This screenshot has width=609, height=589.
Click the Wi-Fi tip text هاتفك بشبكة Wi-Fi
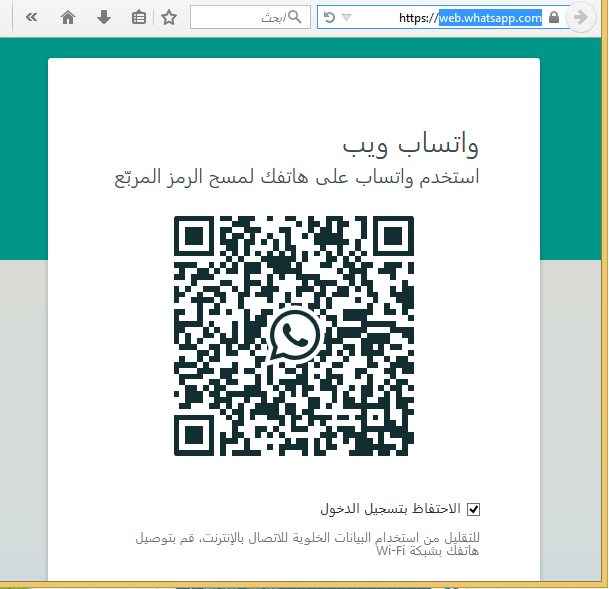[x=427, y=551]
